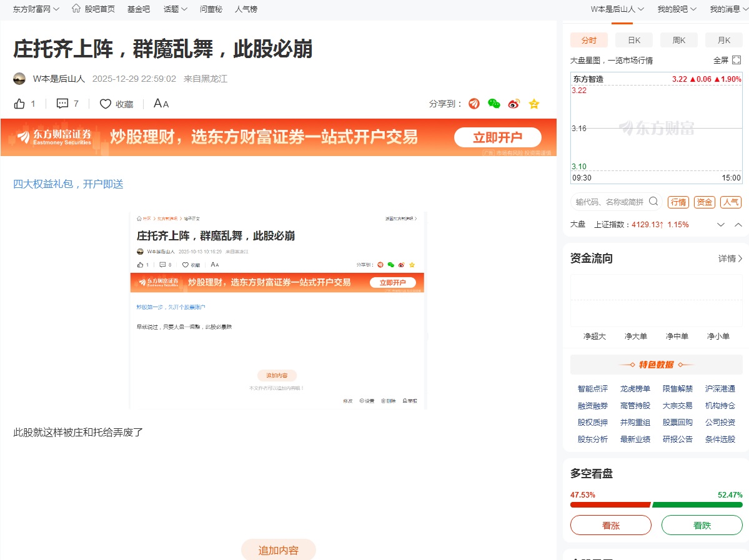Click the author avatar of W本是后山人
This screenshot has height=560, width=749.
coord(19,79)
